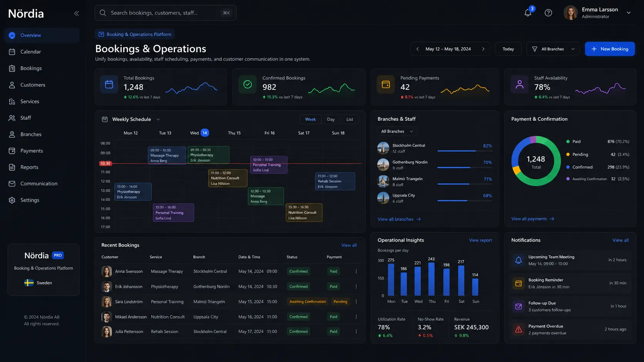Open the Nutrition Consult 11:00 Lisa Nilsson event
This screenshot has width=644, height=362.
pos(228,178)
